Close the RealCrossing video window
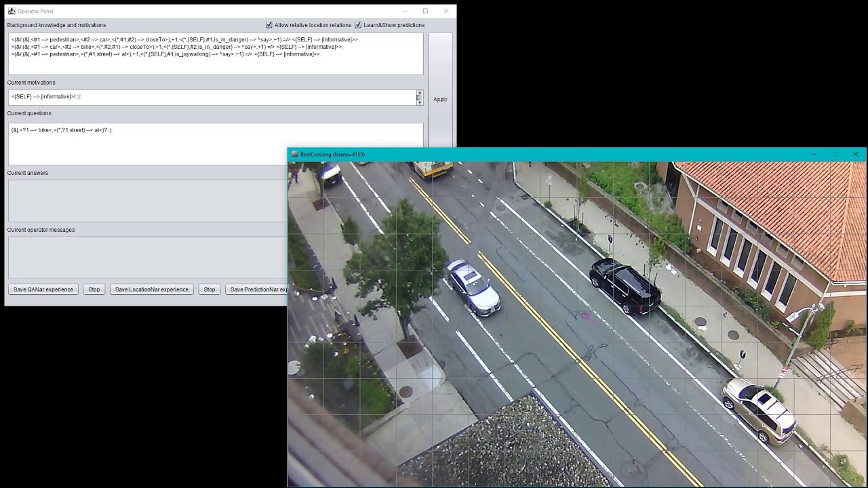This screenshot has width=868, height=488. tap(856, 155)
